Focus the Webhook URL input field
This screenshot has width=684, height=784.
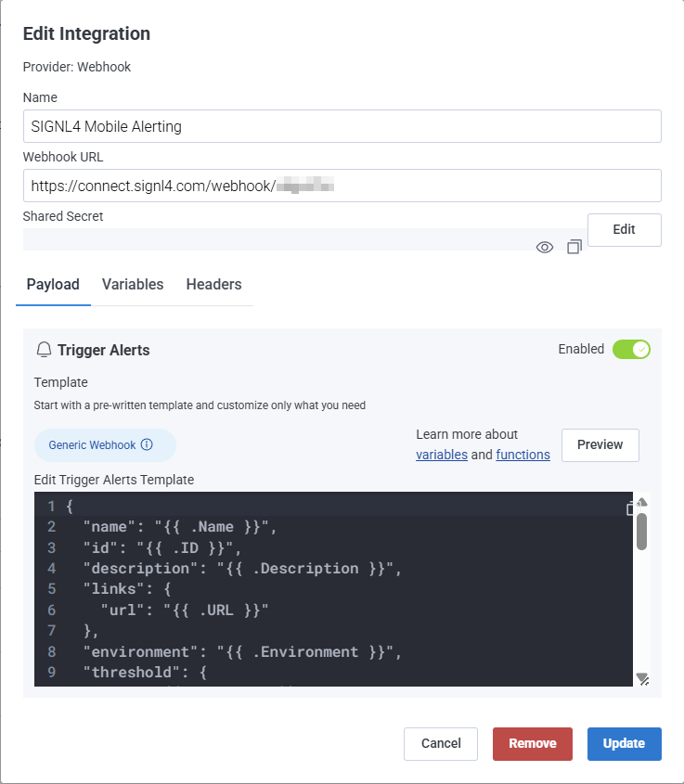(x=342, y=186)
